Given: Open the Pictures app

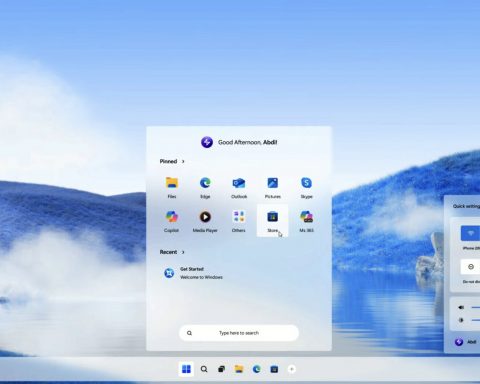Looking at the screenshot, I should pyautogui.click(x=273, y=187).
